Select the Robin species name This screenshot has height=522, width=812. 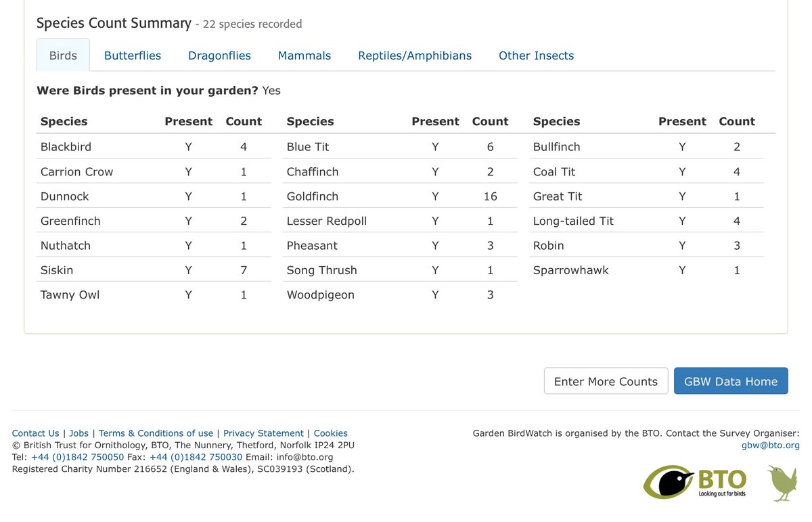pyautogui.click(x=549, y=246)
